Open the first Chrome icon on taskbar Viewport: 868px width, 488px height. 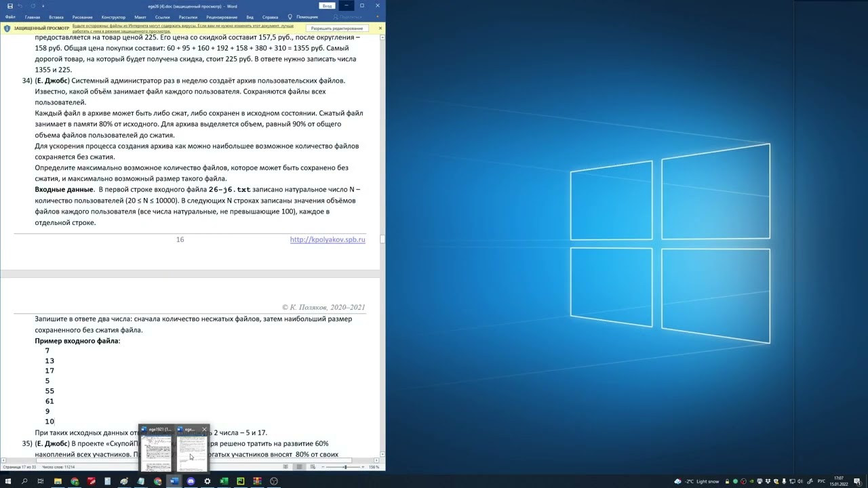(x=75, y=481)
